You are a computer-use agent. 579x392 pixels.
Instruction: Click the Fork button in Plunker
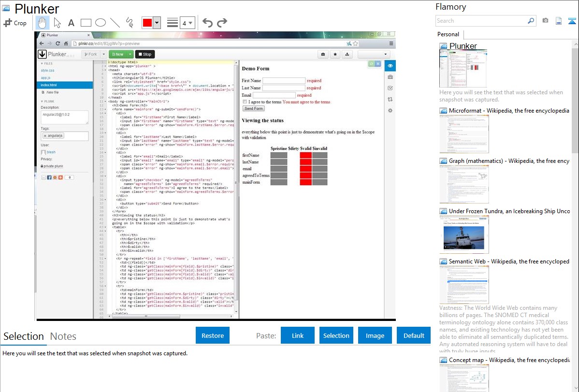[x=90, y=54]
